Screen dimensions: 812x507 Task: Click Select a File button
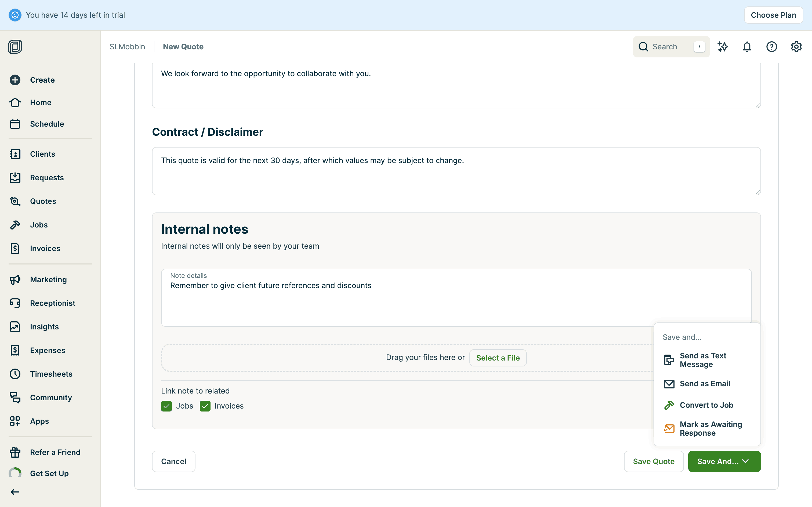coord(498,358)
